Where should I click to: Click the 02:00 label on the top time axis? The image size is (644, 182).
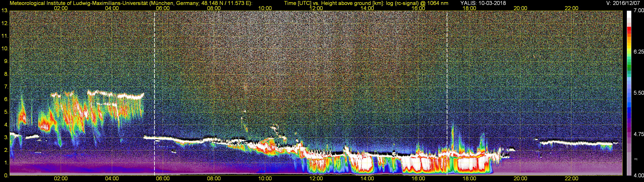tap(61, 8)
